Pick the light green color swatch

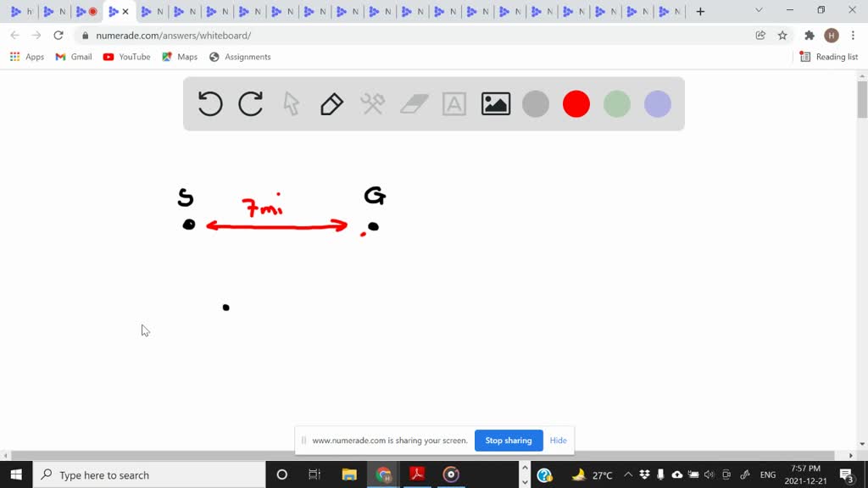coord(617,104)
